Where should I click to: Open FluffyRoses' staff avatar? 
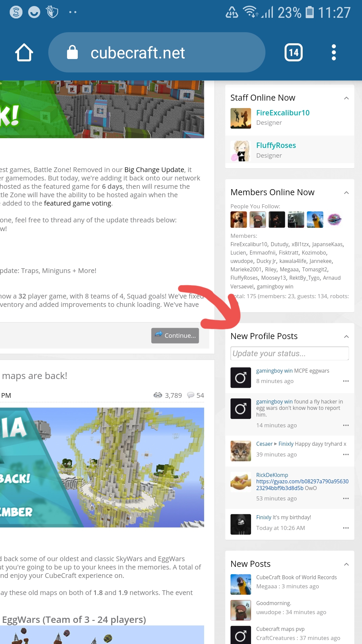(x=241, y=151)
